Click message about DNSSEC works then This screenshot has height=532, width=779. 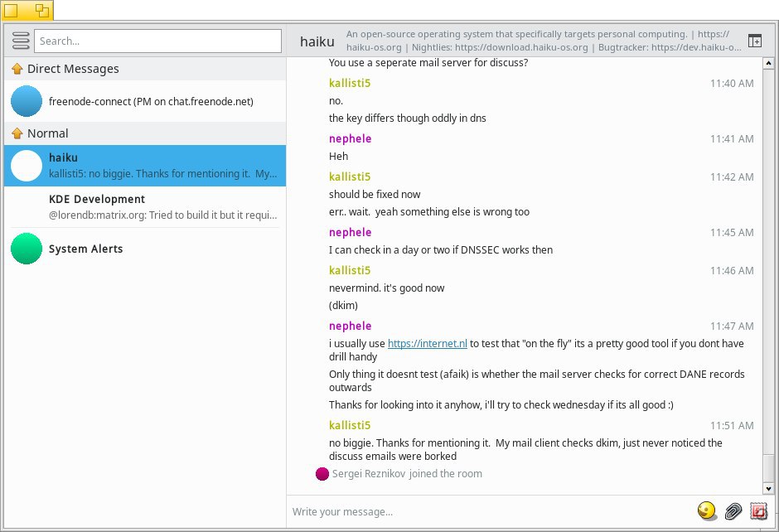(x=441, y=250)
